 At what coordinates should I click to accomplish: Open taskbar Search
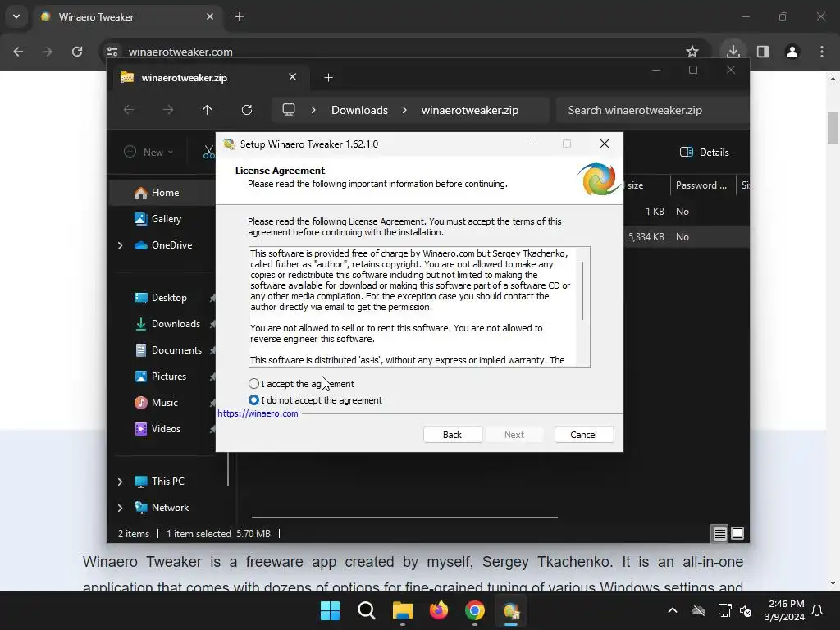point(367,610)
